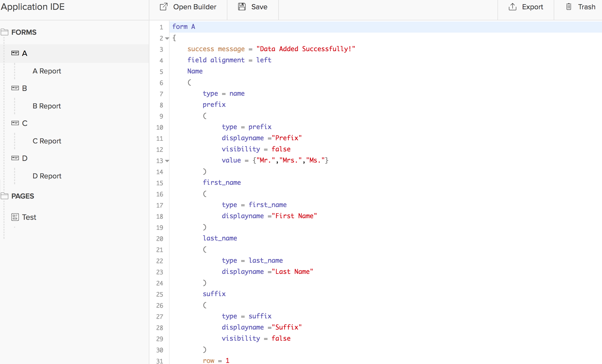Image resolution: width=602 pixels, height=364 pixels.
Task: Click the page icon next to Test
Action: pyautogui.click(x=15, y=217)
